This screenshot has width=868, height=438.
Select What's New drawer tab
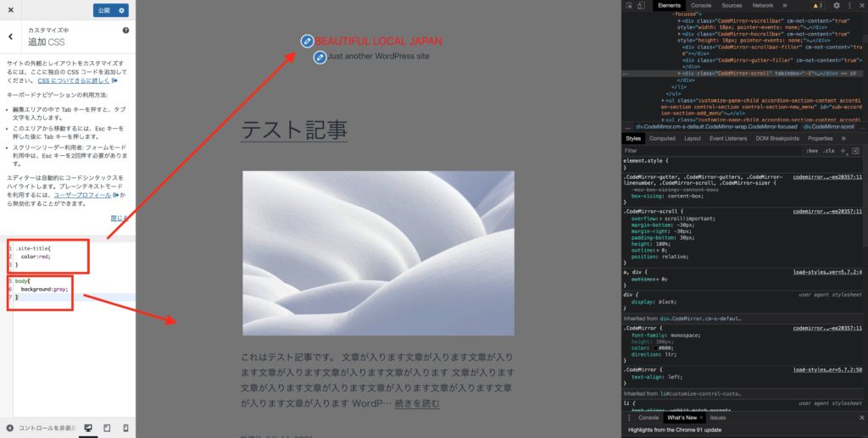(682, 418)
